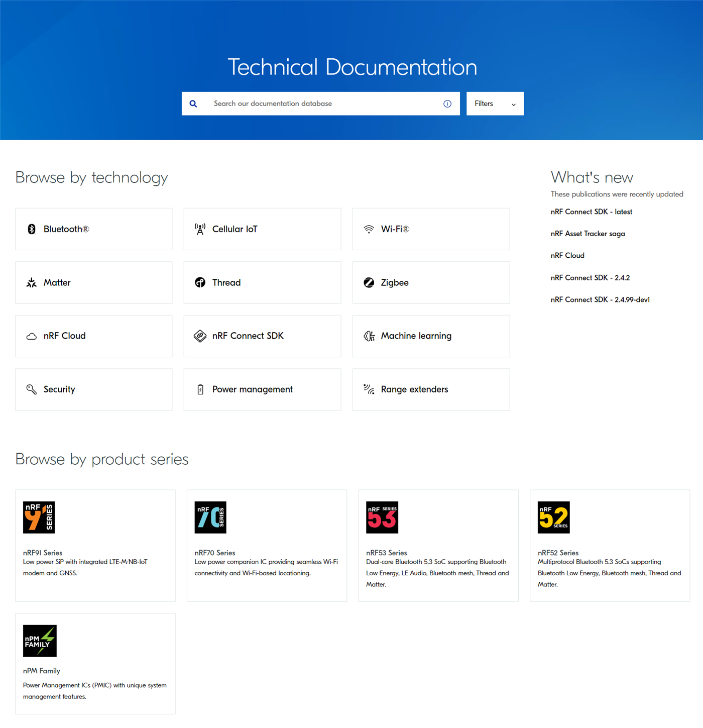
Task: Click the Range extenders signal icon
Action: click(x=369, y=389)
